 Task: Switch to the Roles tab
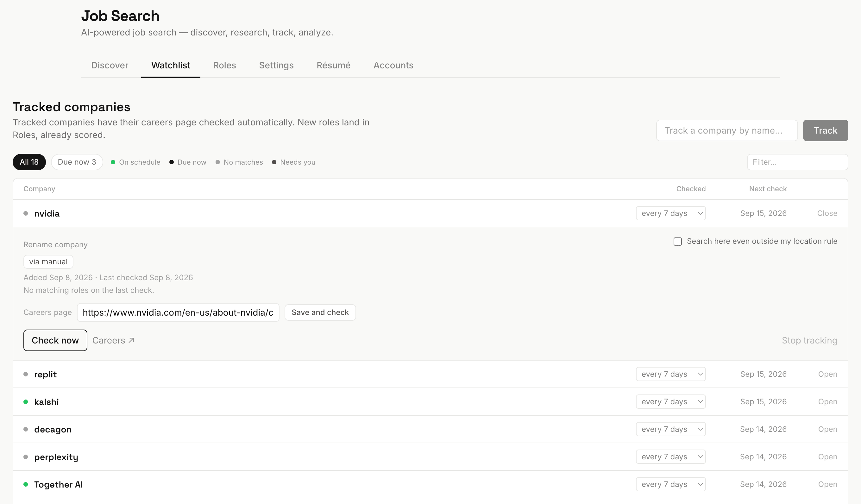click(224, 65)
